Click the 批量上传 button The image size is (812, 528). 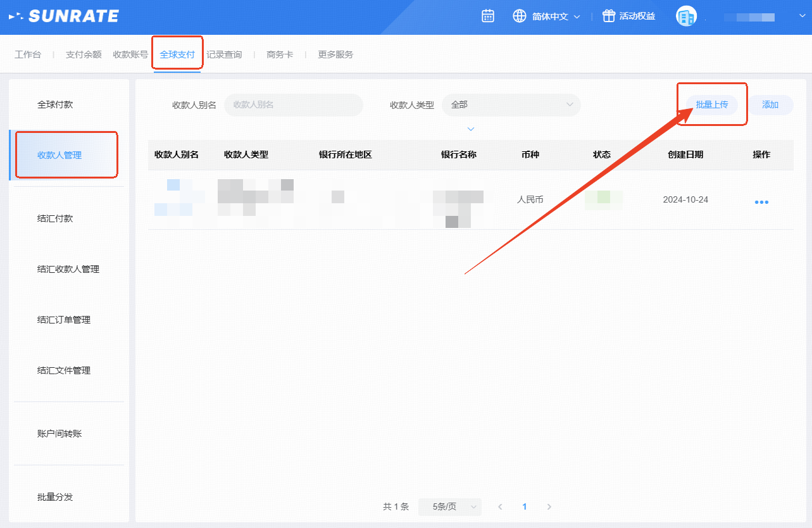pos(711,105)
